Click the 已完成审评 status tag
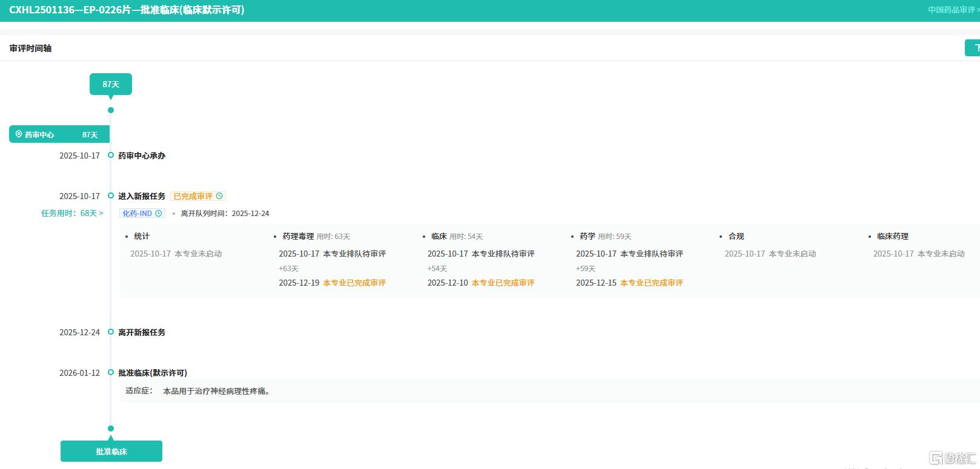This screenshot has height=469, width=980. pyautogui.click(x=198, y=196)
